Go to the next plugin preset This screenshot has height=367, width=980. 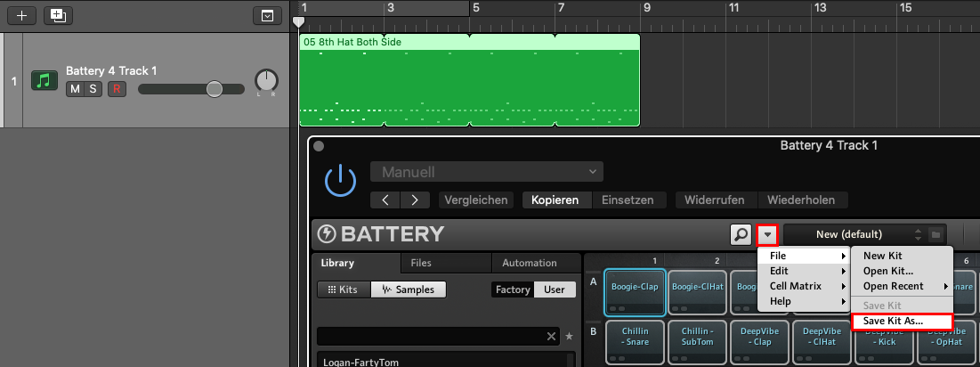pyautogui.click(x=415, y=200)
